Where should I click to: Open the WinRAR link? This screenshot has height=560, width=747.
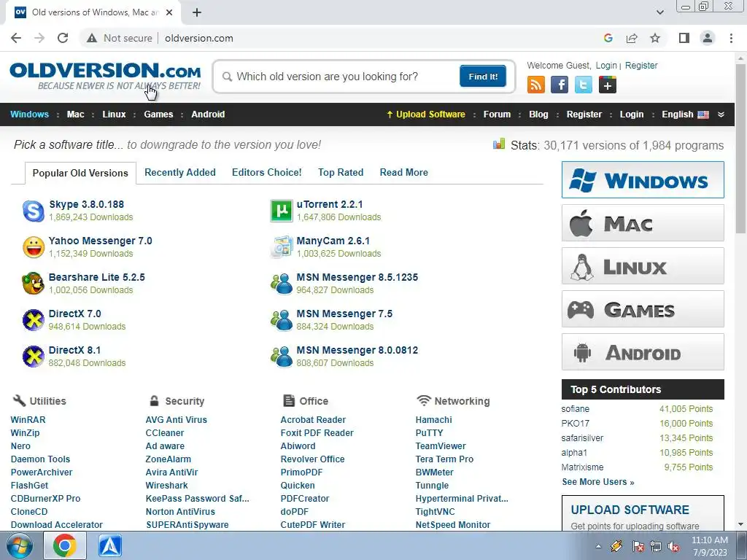tap(28, 419)
